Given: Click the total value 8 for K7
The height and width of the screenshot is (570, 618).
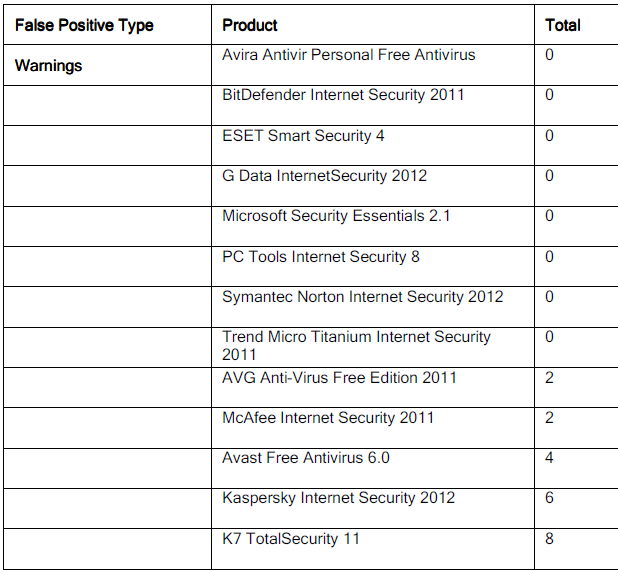Looking at the screenshot, I should (x=549, y=539).
